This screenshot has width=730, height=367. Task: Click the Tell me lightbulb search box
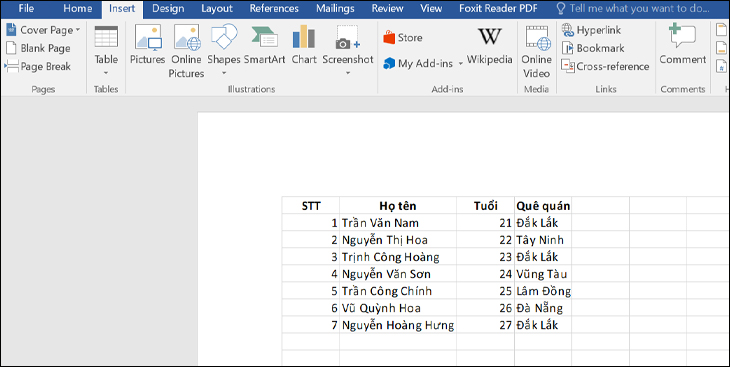(633, 8)
